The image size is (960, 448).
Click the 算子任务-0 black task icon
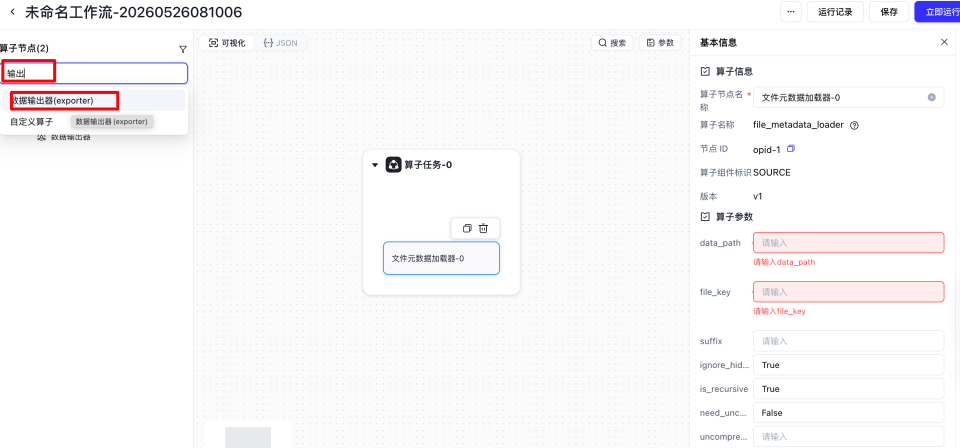[393, 165]
